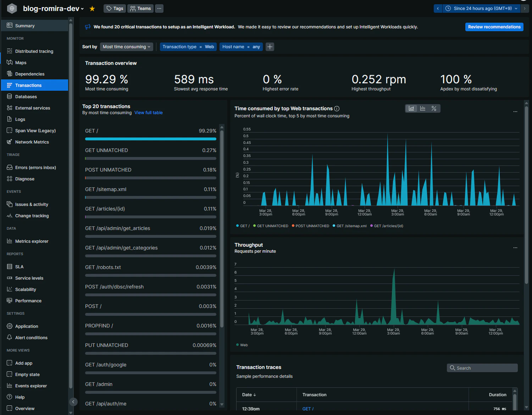Viewport: 532px width, 415px height.
Task: Open the Since 24 hours ago time picker
Action: (481, 9)
